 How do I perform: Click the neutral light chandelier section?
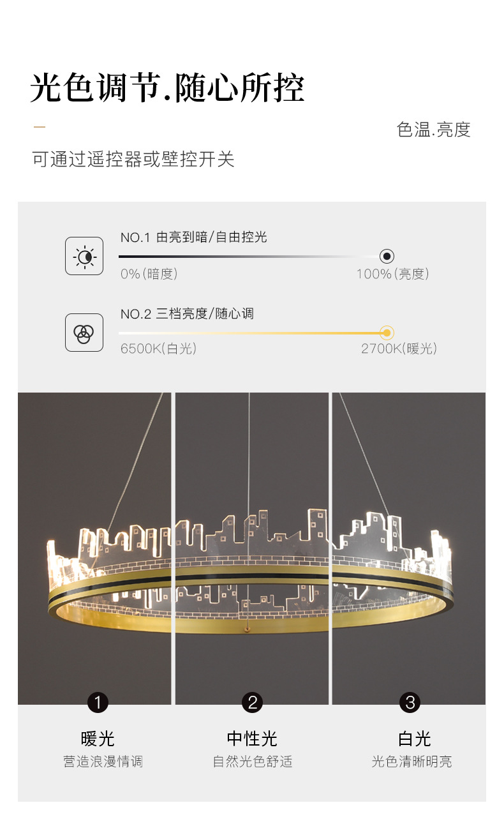click(x=252, y=548)
